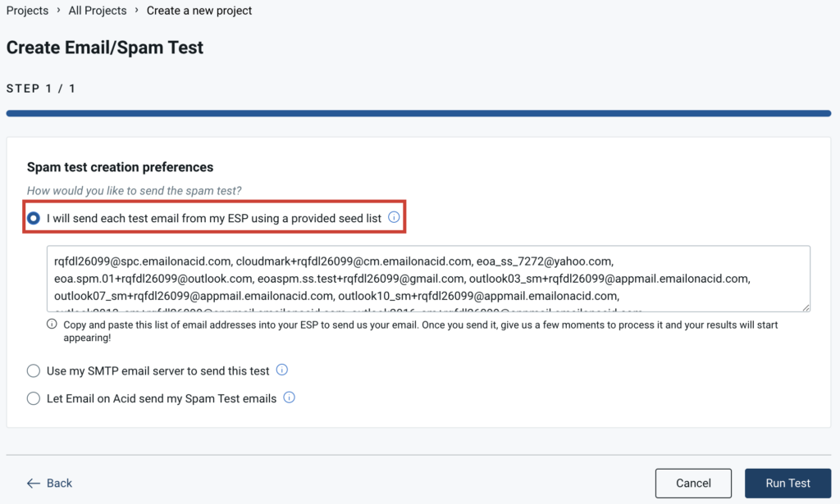Screen dimensions: 840x504
Task: Show info tooltip for SMTP email server option
Action: (x=282, y=370)
